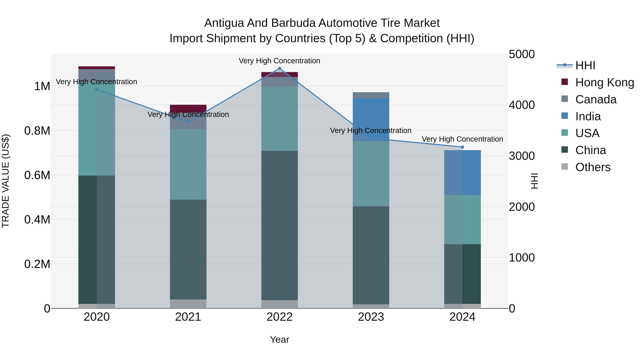Click the 'Year' x-axis title
This screenshot has width=644, height=362.
click(279, 340)
